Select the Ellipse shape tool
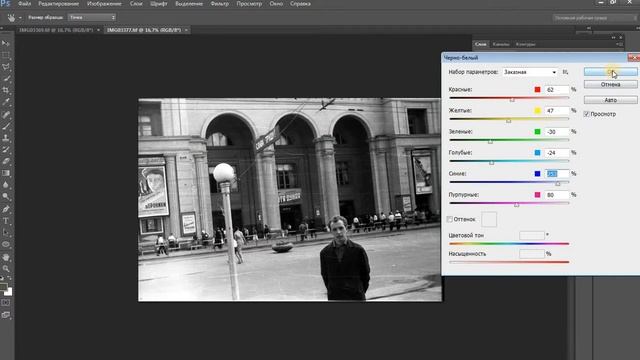This screenshot has height=360, width=640. coord(6,244)
